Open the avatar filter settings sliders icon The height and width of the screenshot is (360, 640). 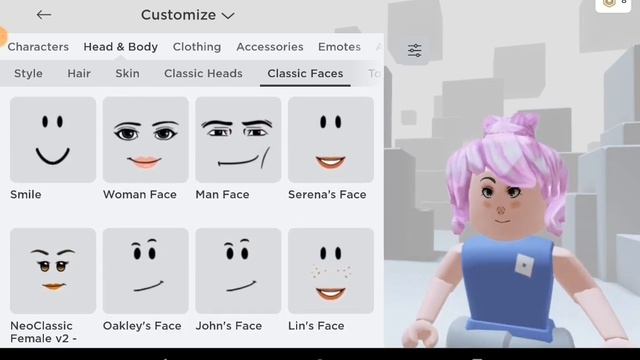point(414,50)
